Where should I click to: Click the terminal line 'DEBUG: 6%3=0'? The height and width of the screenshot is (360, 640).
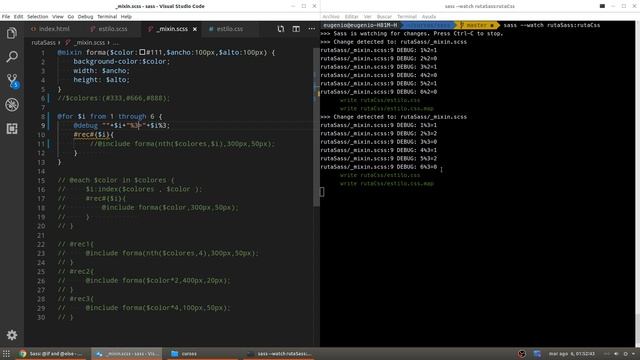(x=378, y=167)
